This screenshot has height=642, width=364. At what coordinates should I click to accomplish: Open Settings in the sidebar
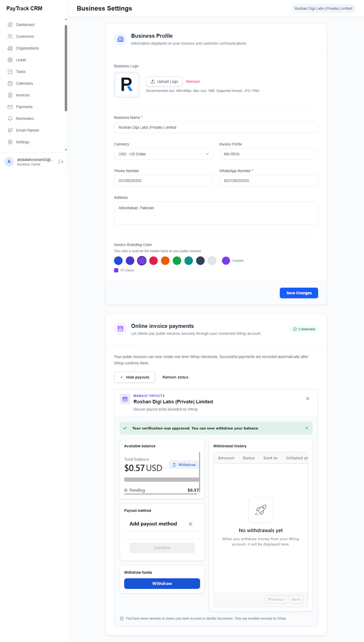tap(23, 142)
